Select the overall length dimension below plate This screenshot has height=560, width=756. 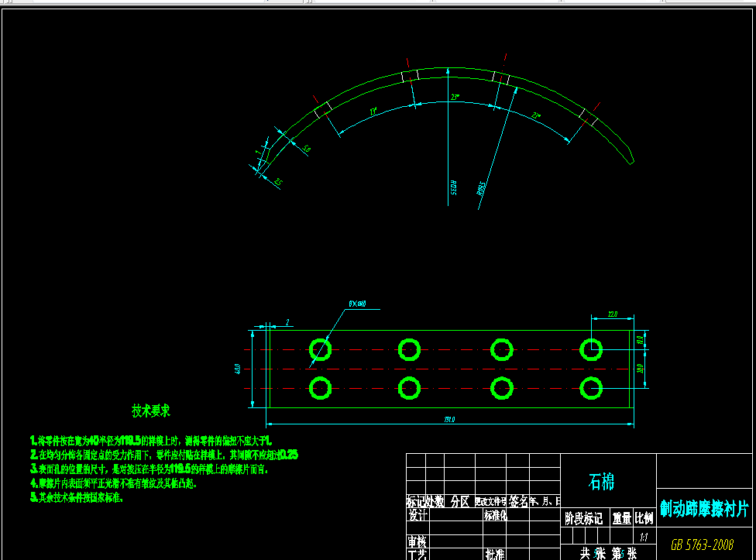pyautogui.click(x=449, y=420)
